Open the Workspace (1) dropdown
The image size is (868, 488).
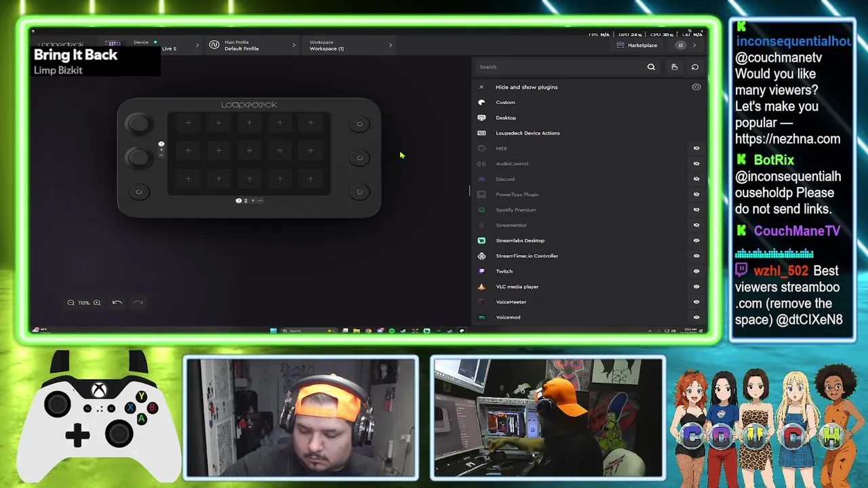tap(350, 45)
